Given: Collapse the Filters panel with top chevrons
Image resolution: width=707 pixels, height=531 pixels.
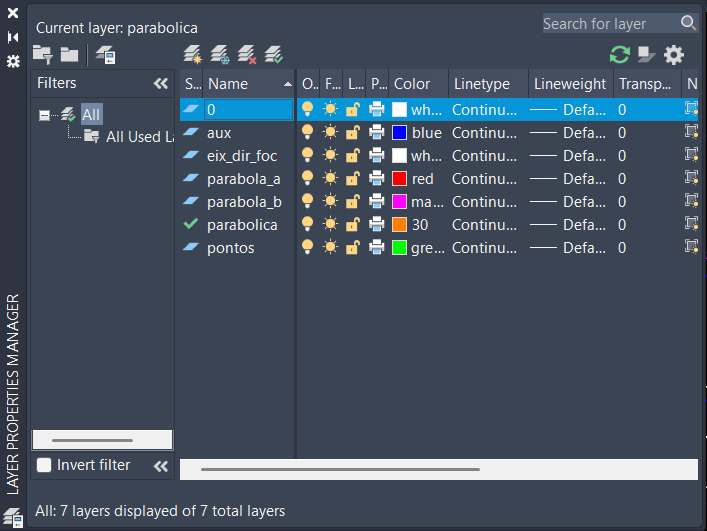Looking at the screenshot, I should pyautogui.click(x=160, y=84).
